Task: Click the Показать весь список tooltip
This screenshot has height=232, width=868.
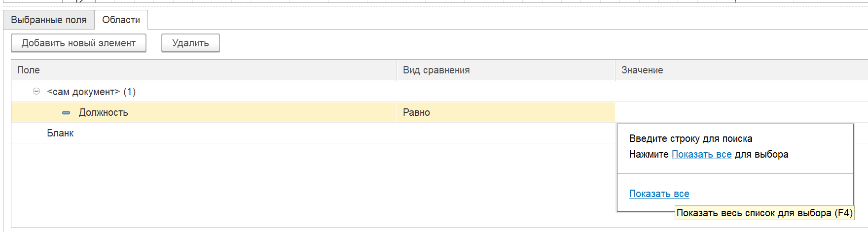Action: pos(764,213)
